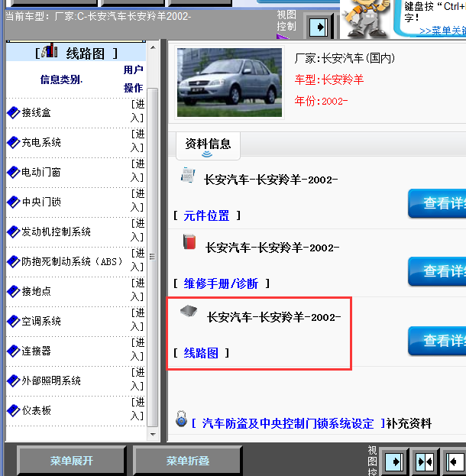Select 外部照明系统 category text
This screenshot has height=476, width=466.
coord(51,380)
